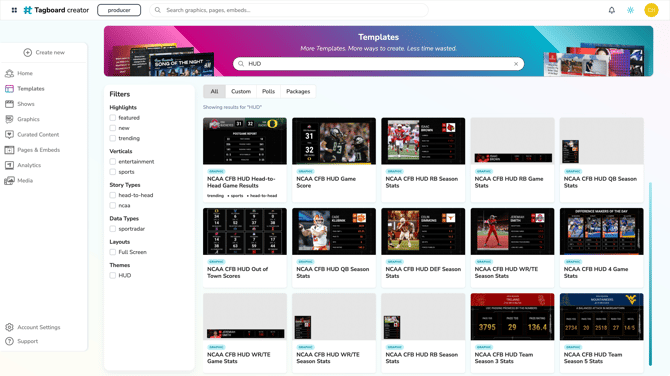Open NCAA CFB HUD Game Score thumbnail
The image size is (670, 376).
(334, 141)
